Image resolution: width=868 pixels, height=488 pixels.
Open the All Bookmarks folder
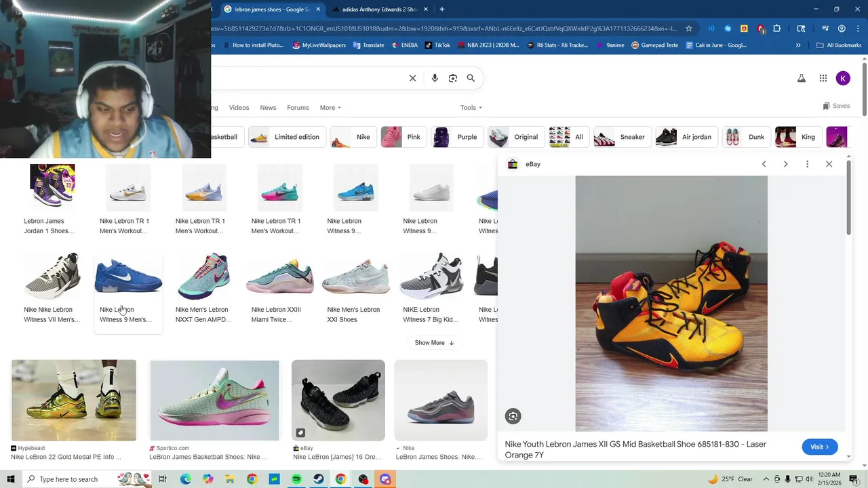(x=839, y=45)
